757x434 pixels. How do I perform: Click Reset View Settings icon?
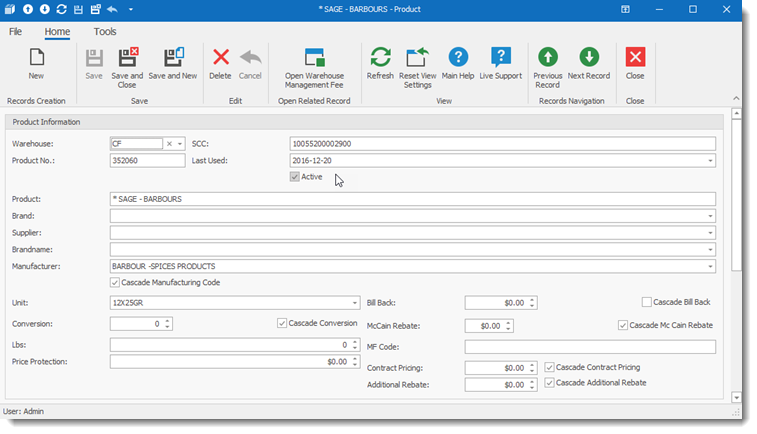pos(416,59)
